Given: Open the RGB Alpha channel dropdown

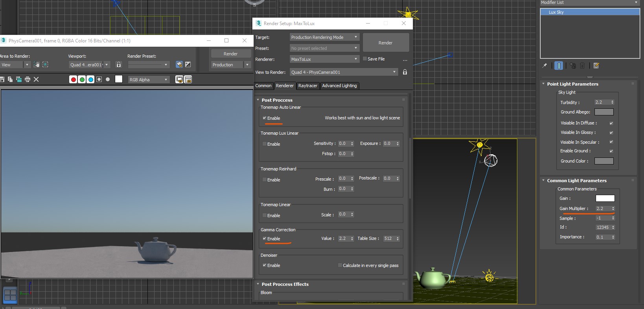Looking at the screenshot, I should coord(149,80).
